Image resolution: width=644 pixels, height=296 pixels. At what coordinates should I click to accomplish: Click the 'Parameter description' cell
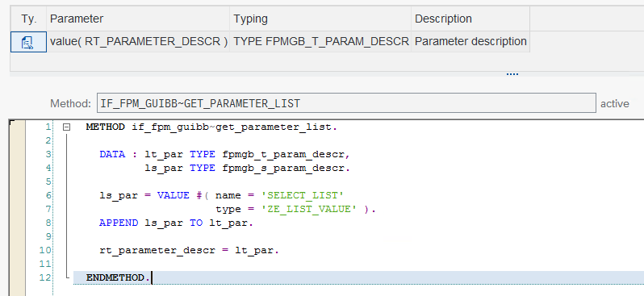(x=470, y=41)
